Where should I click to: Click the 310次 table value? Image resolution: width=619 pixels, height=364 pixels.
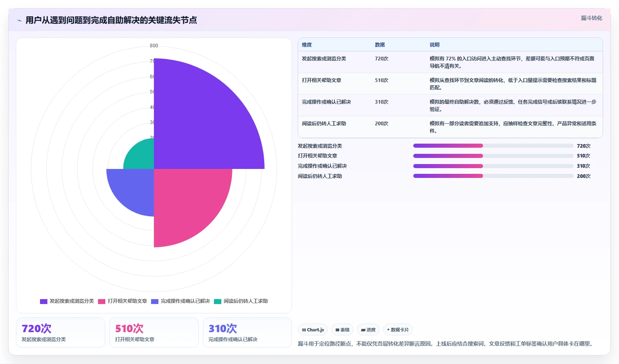381,102
